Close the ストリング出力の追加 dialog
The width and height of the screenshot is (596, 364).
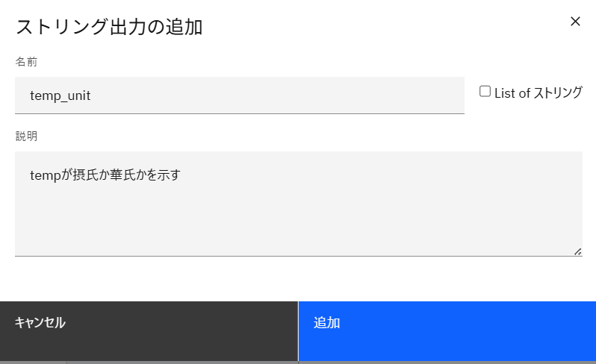pyautogui.click(x=575, y=22)
